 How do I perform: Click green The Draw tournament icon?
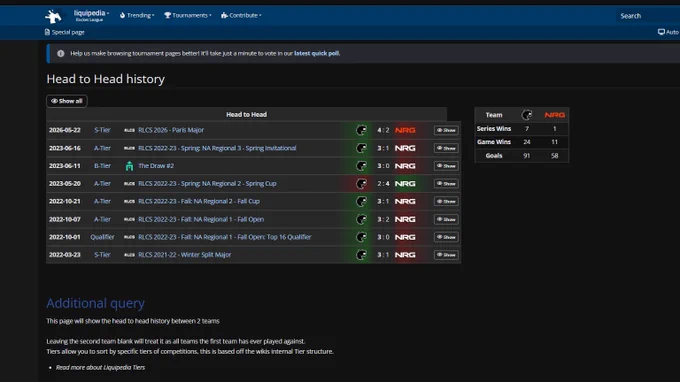click(x=129, y=166)
